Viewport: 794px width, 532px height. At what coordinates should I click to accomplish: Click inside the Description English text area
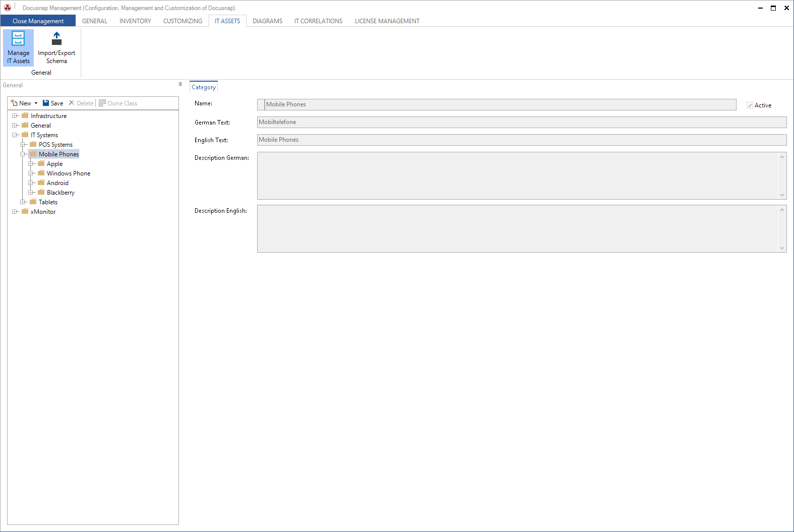(518, 228)
